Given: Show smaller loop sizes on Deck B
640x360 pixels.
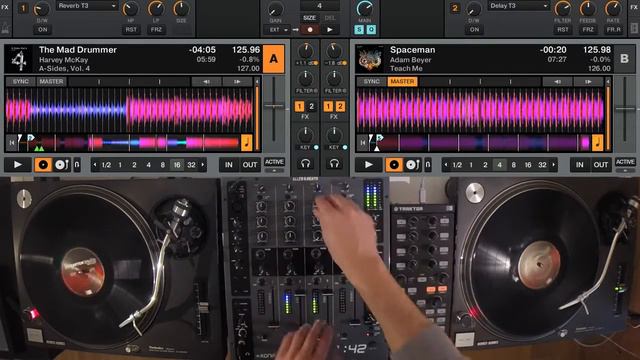Looking at the screenshot, I should pyautogui.click(x=446, y=165).
